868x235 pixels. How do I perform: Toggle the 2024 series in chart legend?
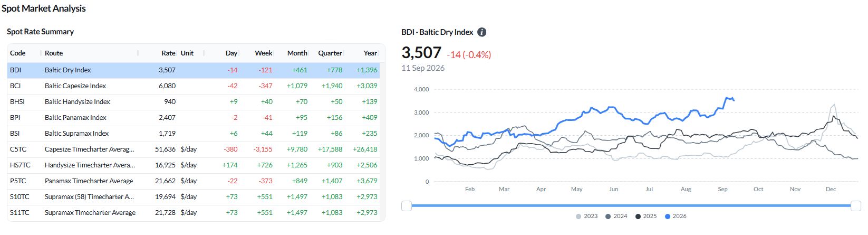(616, 217)
